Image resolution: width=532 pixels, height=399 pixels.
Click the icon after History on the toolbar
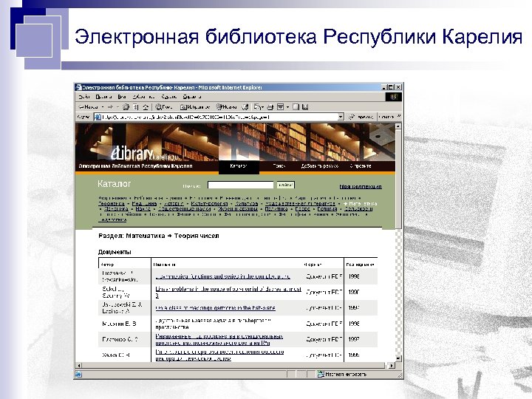245,107
